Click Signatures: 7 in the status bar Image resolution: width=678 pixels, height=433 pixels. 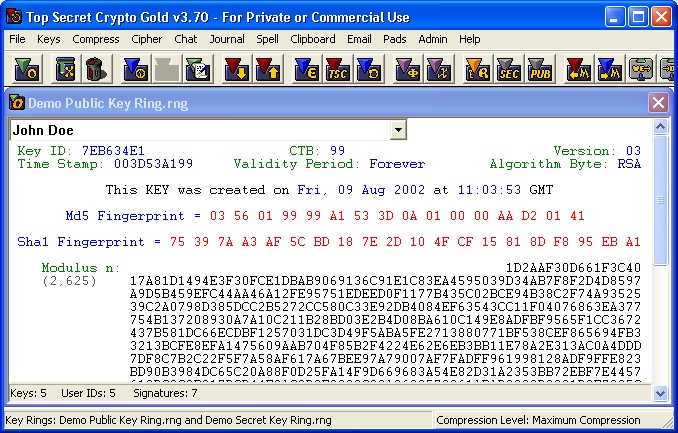point(165,393)
